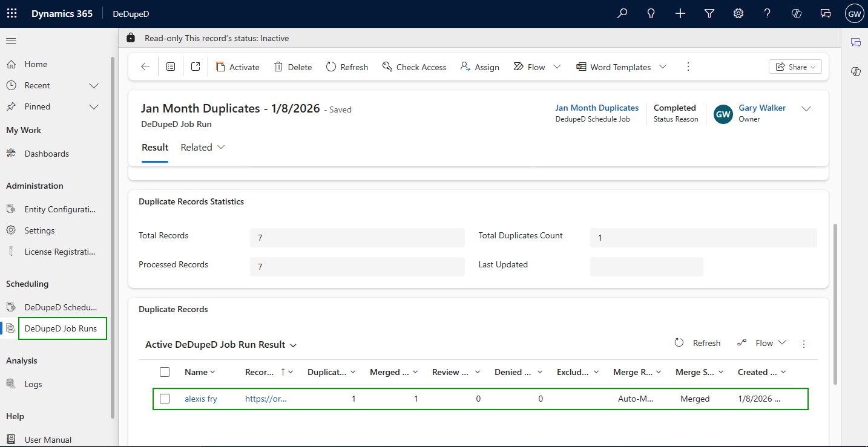Open the advanced find filter icon
Viewport: 868px width, 447px height.
tap(709, 13)
